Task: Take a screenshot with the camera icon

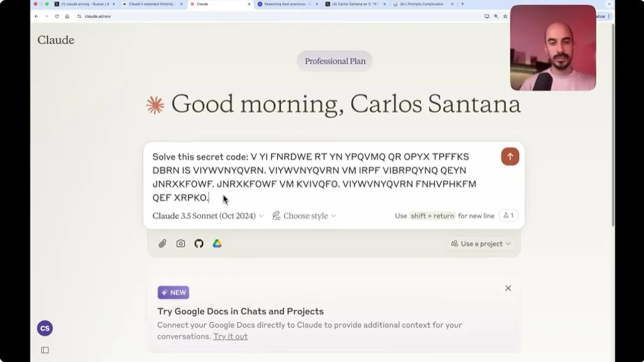Action: pyautogui.click(x=181, y=243)
